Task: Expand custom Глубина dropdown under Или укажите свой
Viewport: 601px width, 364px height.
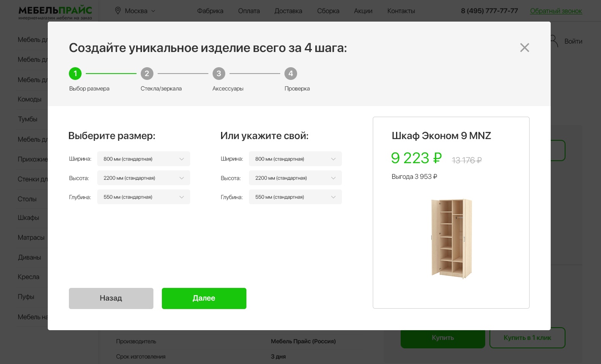Action: [x=295, y=197]
